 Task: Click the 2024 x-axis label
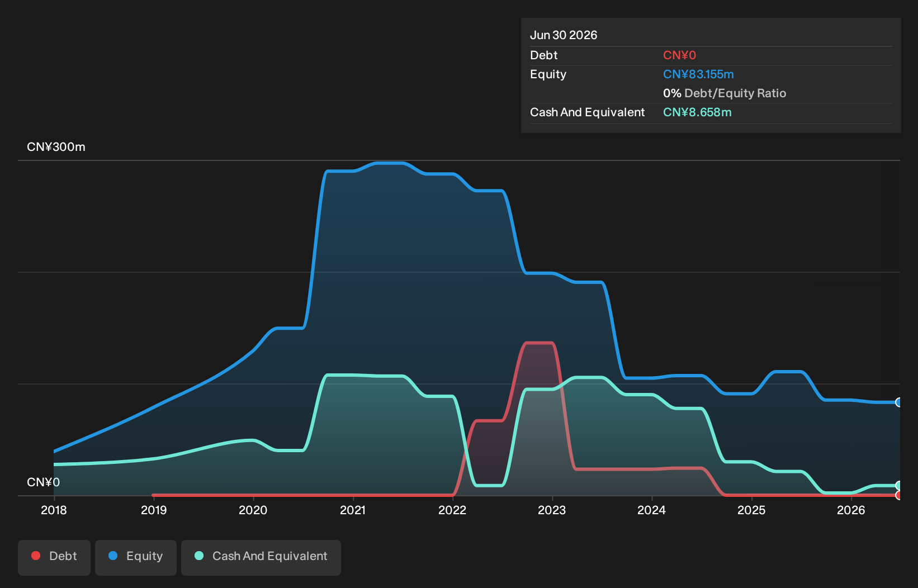tap(652, 510)
